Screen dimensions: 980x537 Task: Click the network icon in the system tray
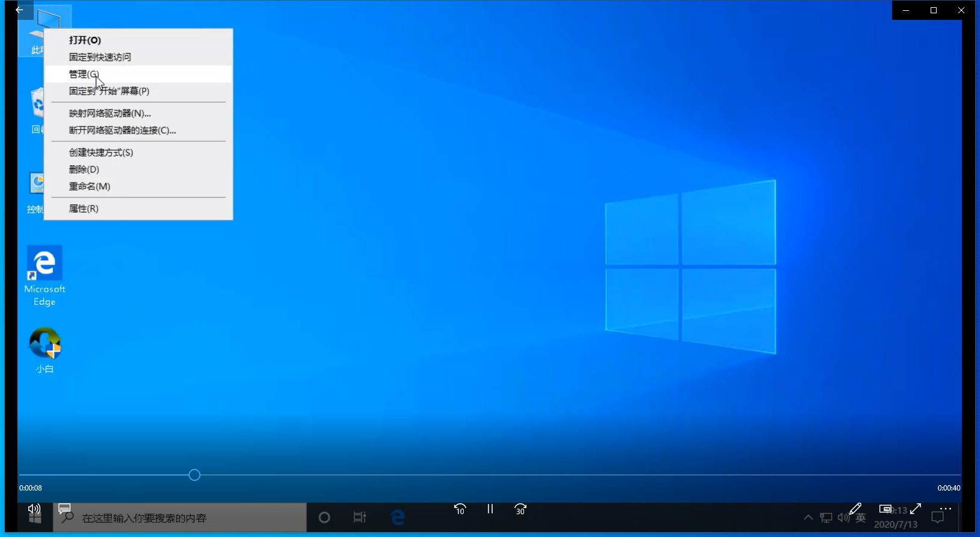pos(826,517)
